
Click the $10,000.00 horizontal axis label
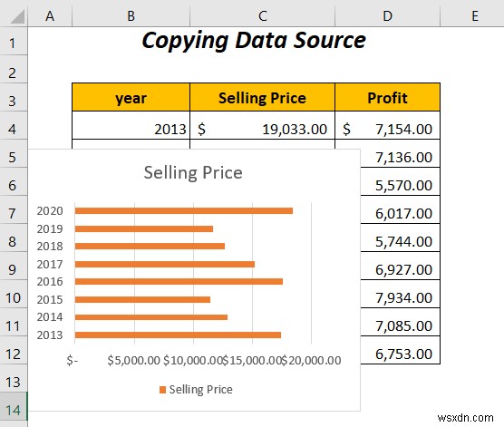coord(193,361)
